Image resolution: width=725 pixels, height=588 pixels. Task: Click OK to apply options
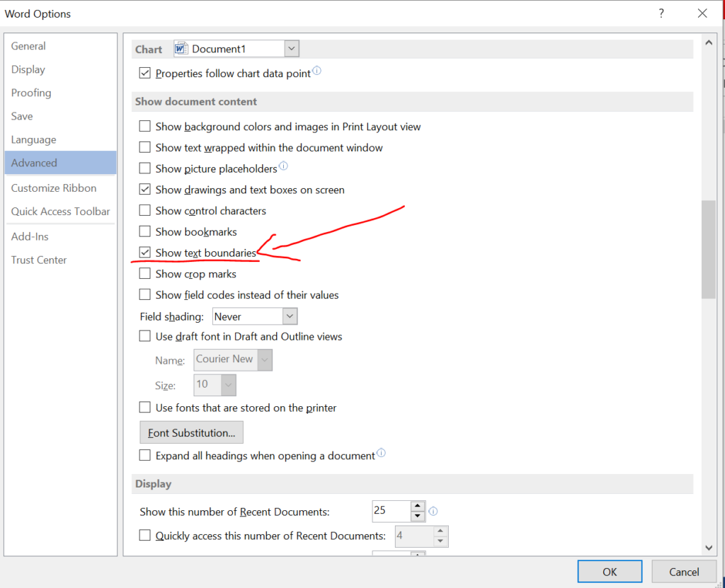click(x=610, y=572)
